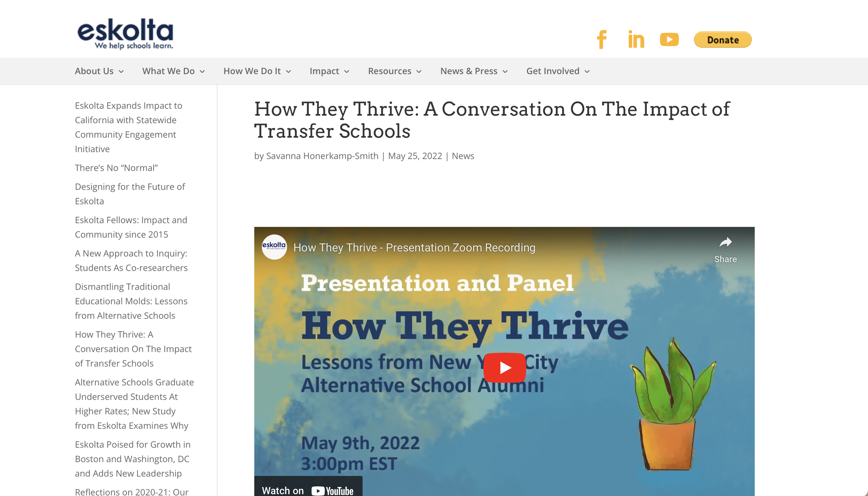This screenshot has width=868, height=496.
Task: Click the Eskolta logo
Action: coord(125,34)
